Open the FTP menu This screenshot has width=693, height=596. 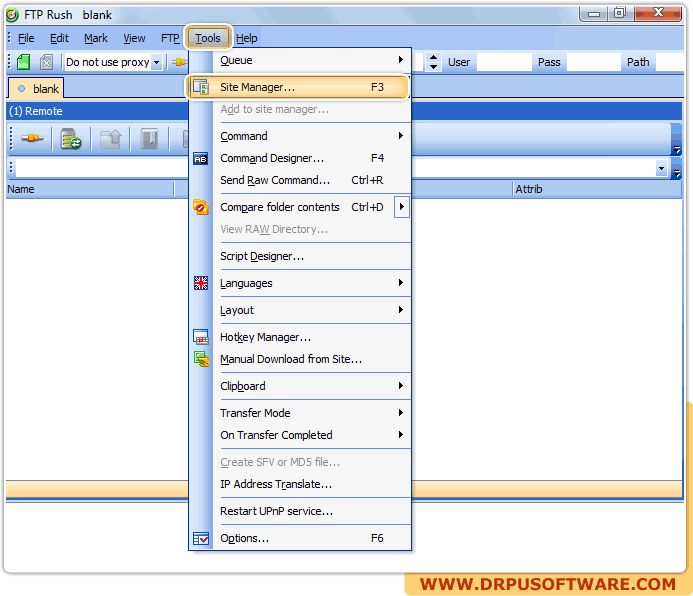(x=170, y=38)
